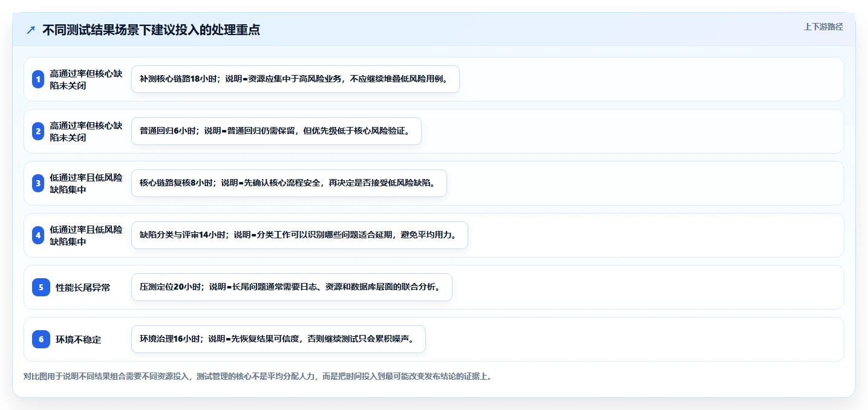Select the 缺陷分类与评审14小时 description box
868x410 pixels.
pos(299,235)
